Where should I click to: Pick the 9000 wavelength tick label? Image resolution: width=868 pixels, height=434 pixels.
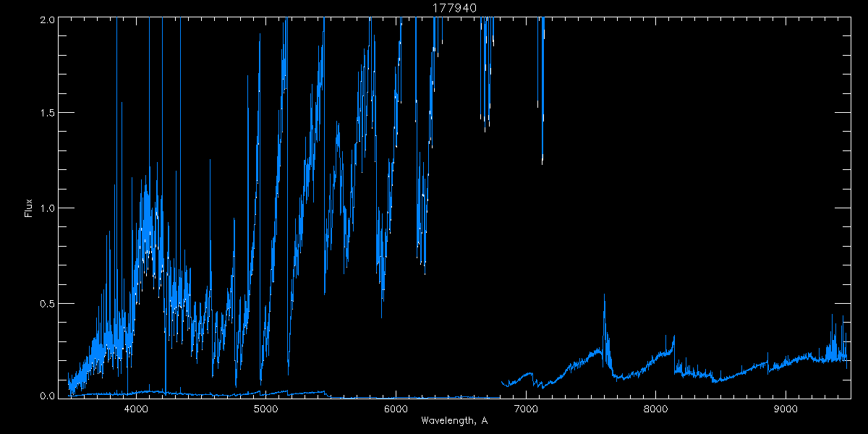pyautogui.click(x=785, y=409)
